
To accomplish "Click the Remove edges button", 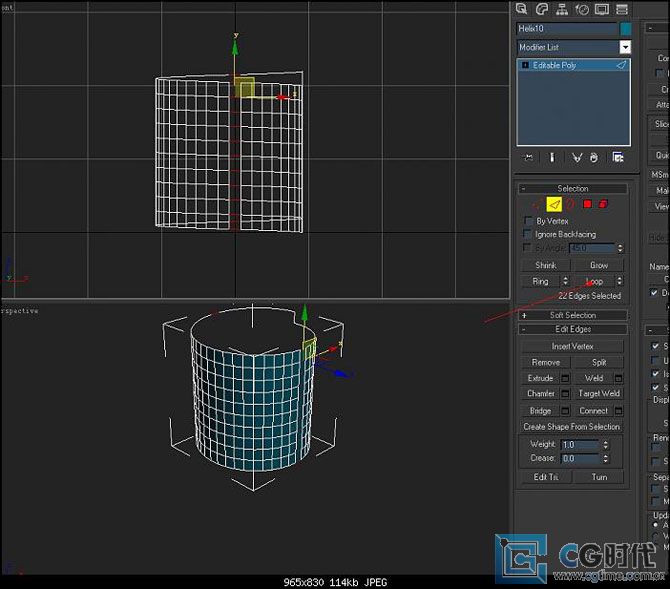I will click(546, 362).
